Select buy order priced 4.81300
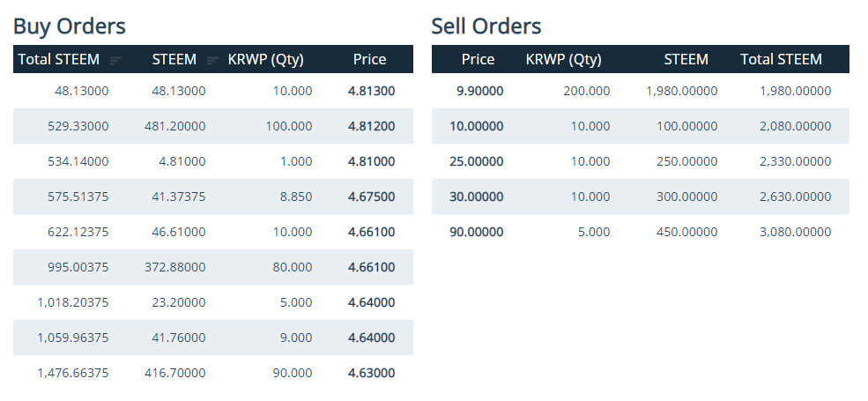Image resolution: width=868 pixels, height=401 pixels. point(213,91)
